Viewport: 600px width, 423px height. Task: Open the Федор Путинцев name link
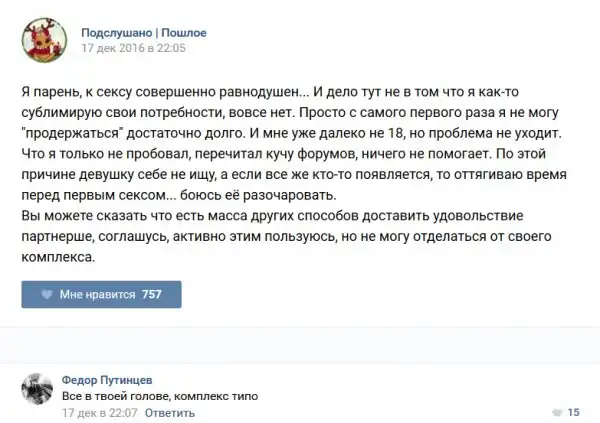point(108,380)
